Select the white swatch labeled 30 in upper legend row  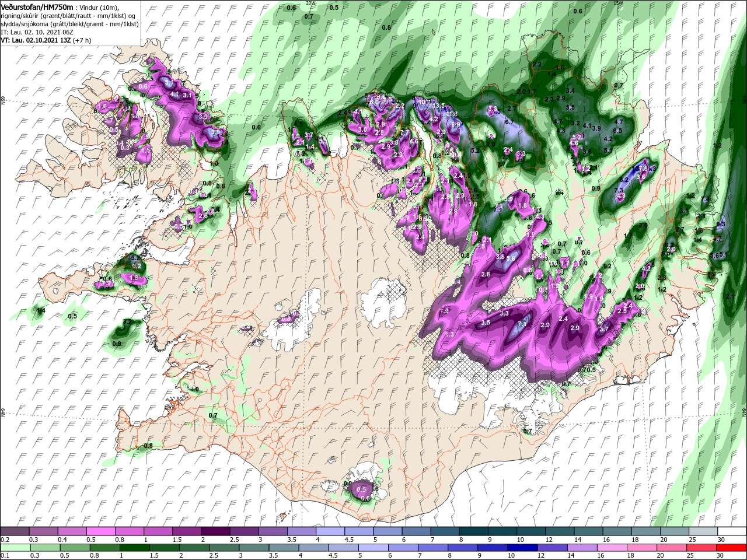(732, 531)
